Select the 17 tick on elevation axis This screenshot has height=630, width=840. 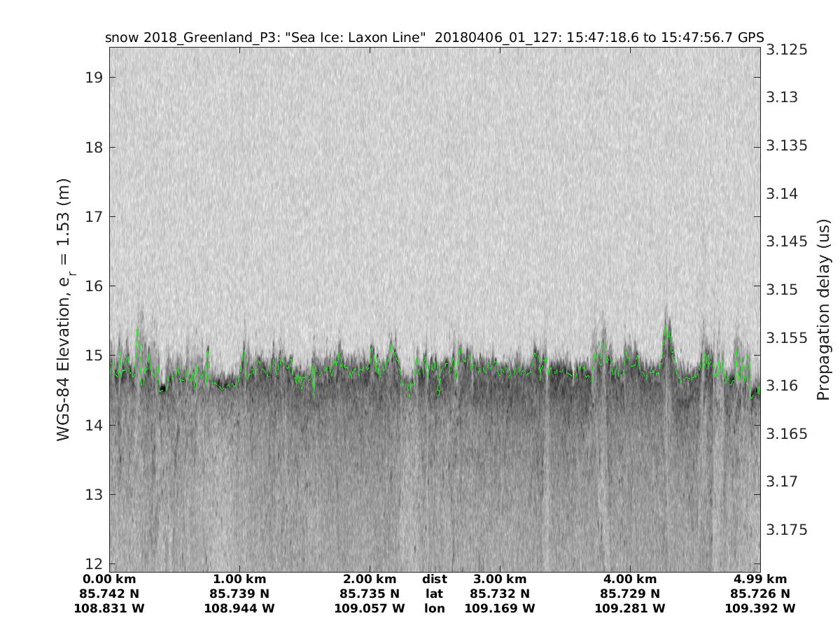[94, 216]
